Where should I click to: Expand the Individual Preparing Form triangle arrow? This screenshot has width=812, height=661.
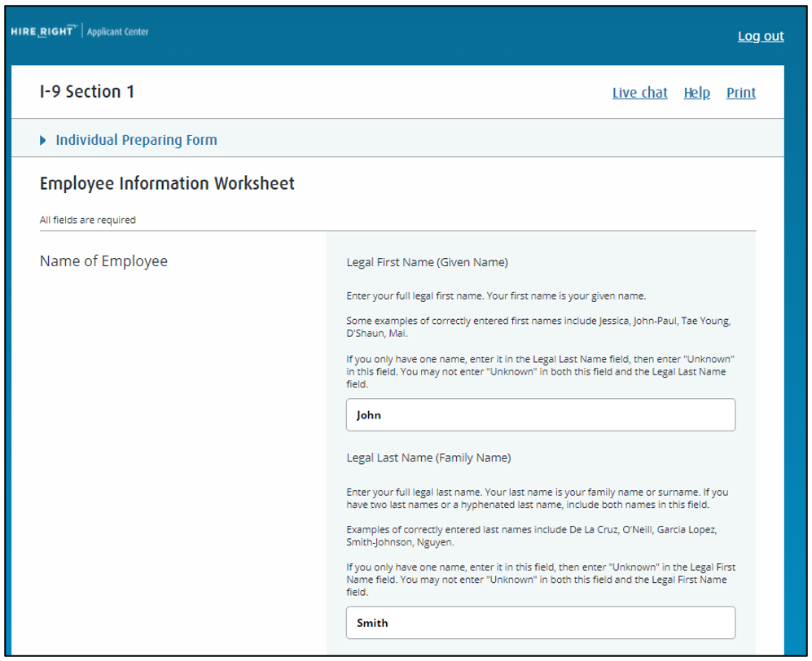(x=43, y=140)
